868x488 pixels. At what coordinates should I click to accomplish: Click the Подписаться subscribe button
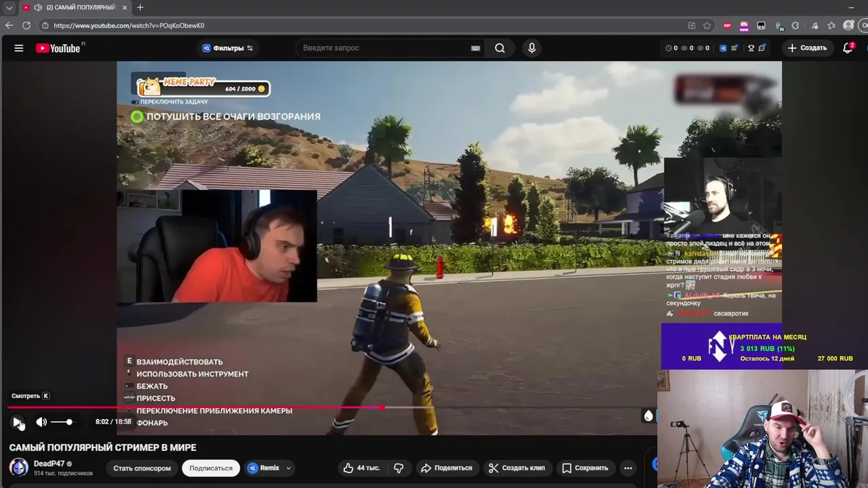pos(211,468)
